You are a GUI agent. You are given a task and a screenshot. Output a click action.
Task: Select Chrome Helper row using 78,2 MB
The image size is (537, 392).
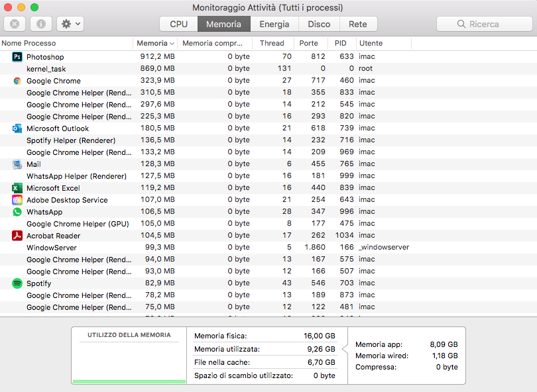click(x=268, y=295)
